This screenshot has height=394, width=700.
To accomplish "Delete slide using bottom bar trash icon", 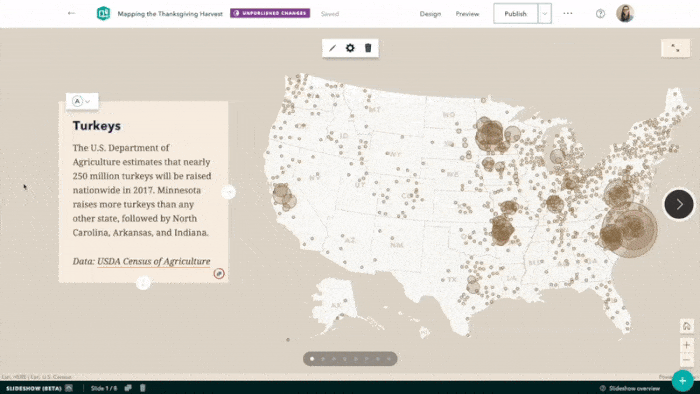I will coord(142,388).
